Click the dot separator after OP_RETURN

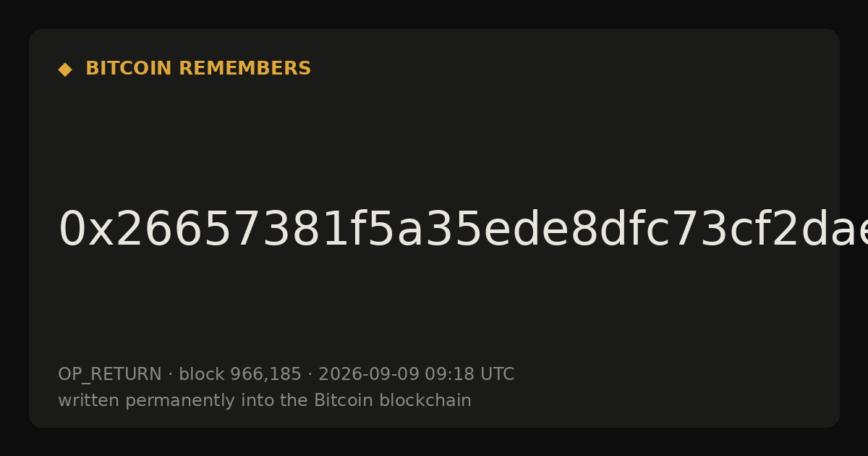pyautogui.click(x=171, y=375)
